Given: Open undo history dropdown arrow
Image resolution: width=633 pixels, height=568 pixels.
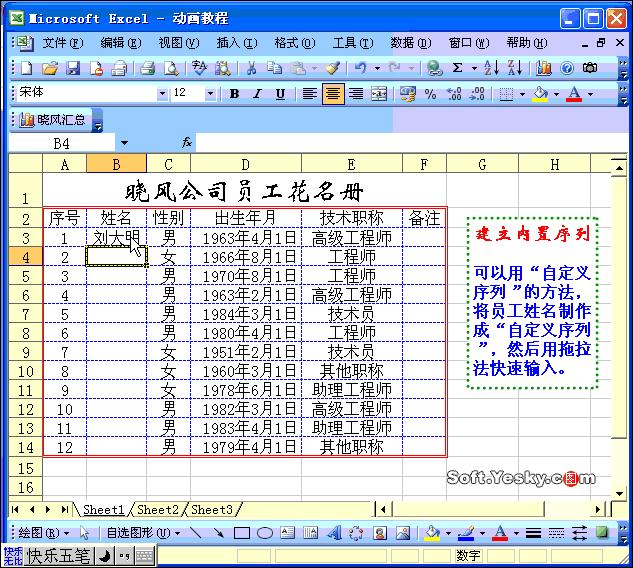Looking at the screenshot, I should 377,68.
